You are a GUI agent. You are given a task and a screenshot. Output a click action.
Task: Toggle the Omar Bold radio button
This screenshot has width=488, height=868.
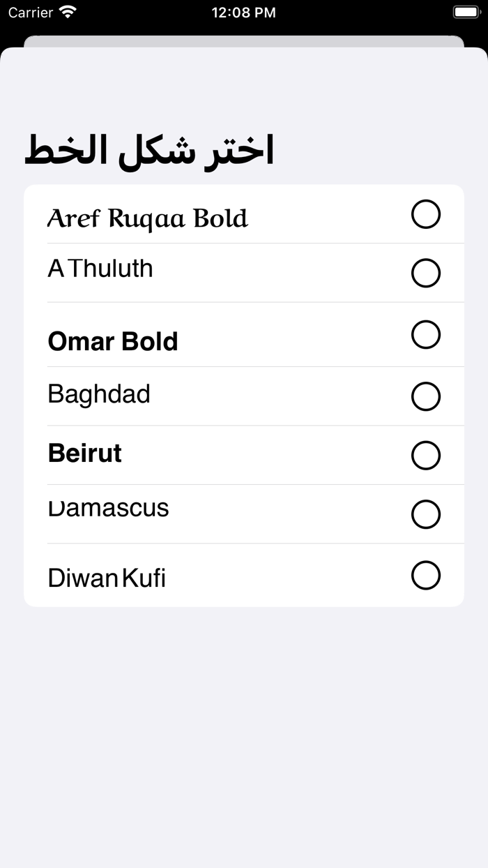426,334
